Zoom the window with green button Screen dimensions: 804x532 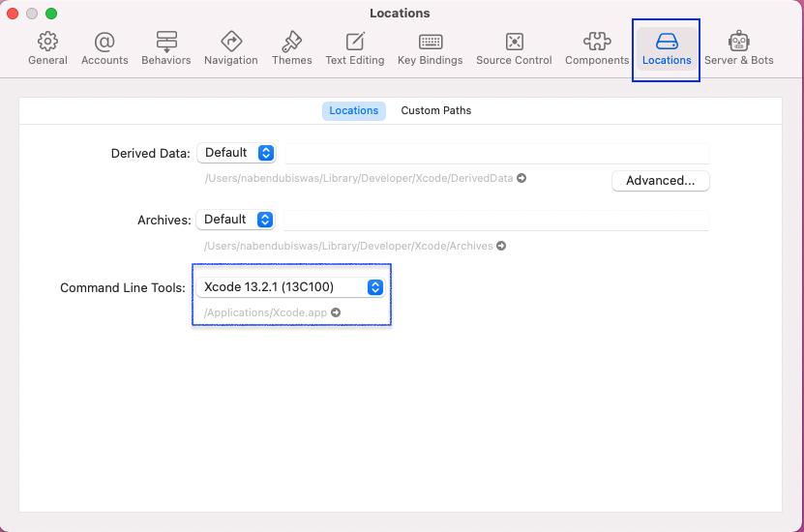pyautogui.click(x=51, y=14)
